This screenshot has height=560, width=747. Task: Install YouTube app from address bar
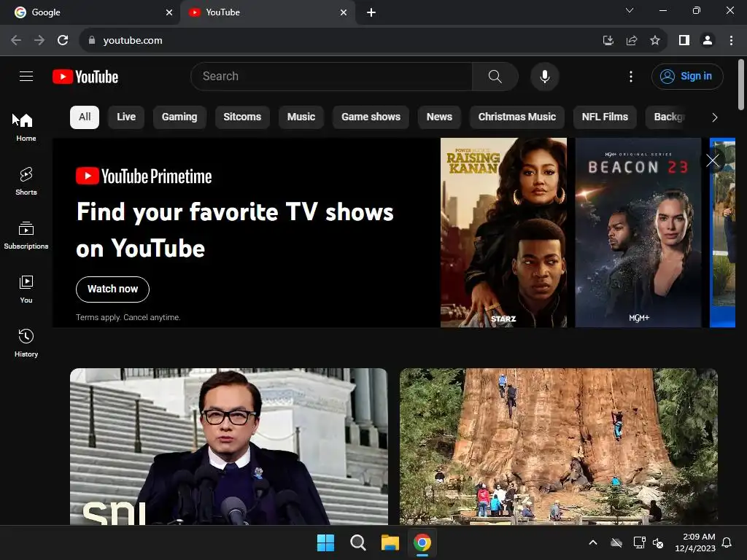608,40
